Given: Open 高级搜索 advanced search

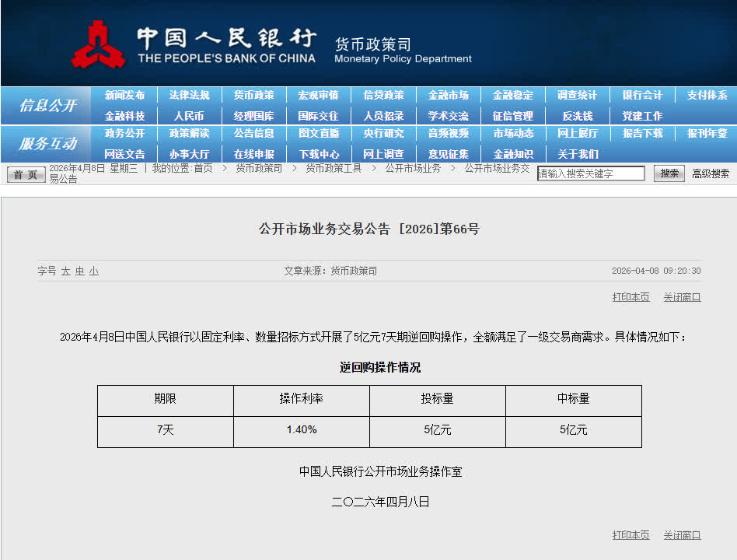Looking at the screenshot, I should pos(711,173).
